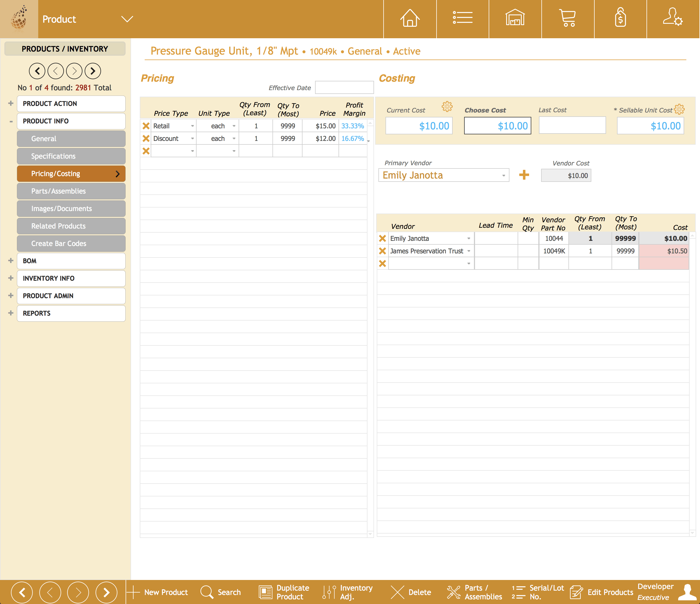Click the Retail price $15.00 cell

(321, 126)
